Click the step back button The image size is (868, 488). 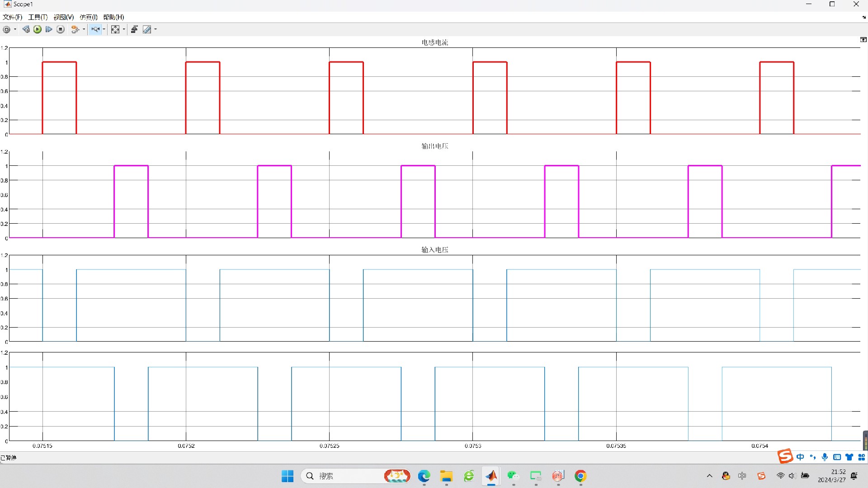click(26, 29)
